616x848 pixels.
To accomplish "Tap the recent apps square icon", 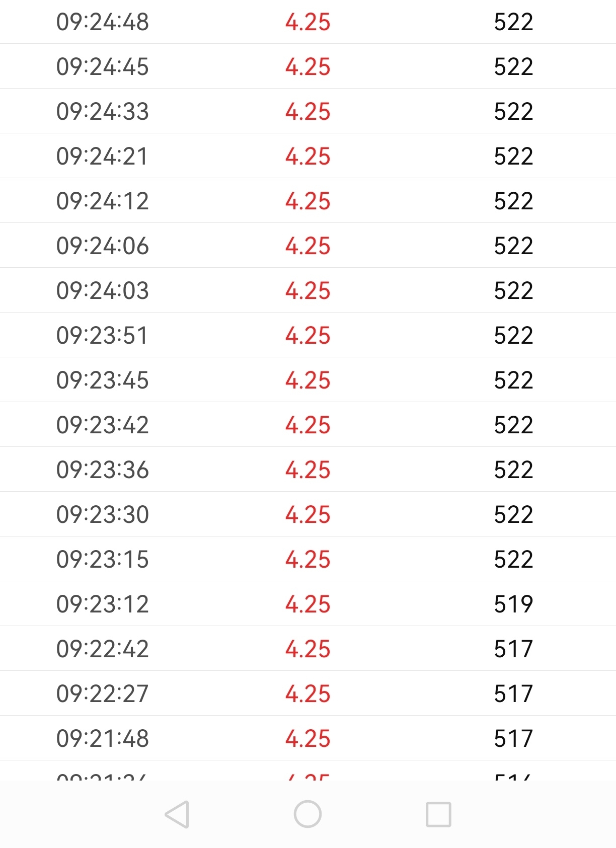I will pos(438,814).
